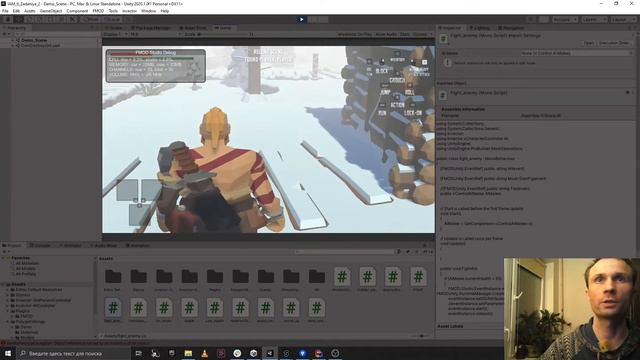
Task: Expand the Demo_Scene hierarchy arrow
Action: [12, 40]
